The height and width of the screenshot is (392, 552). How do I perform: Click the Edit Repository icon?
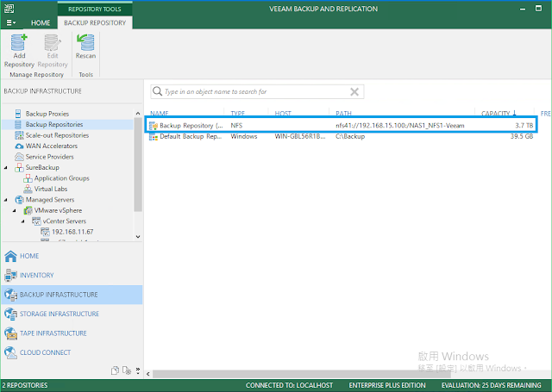click(x=53, y=43)
